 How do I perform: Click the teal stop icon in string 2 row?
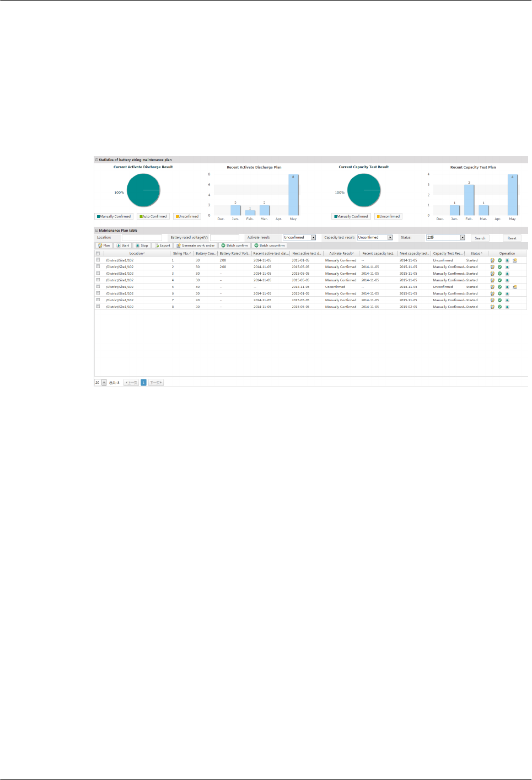pyautogui.click(x=507, y=267)
